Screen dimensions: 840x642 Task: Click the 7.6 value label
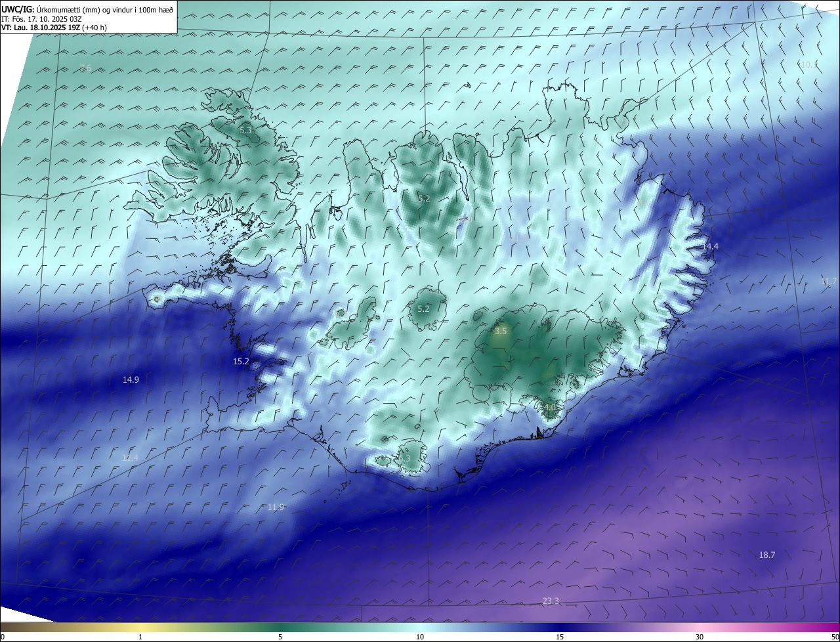(x=85, y=68)
